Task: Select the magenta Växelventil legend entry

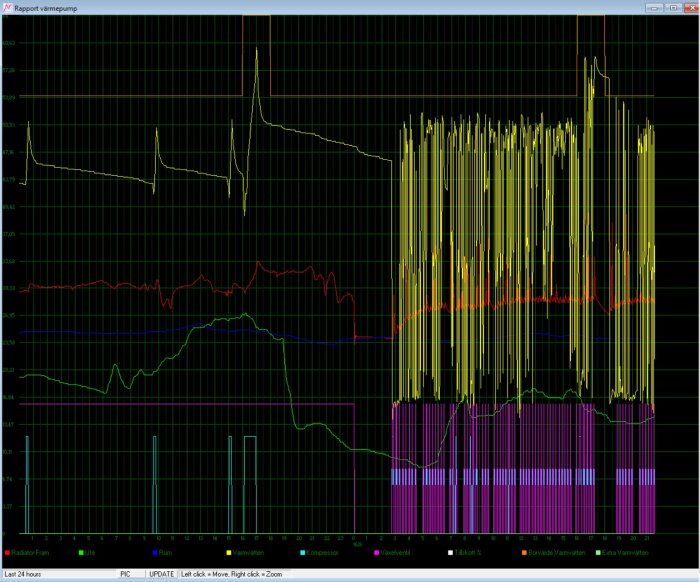Action: point(393,552)
